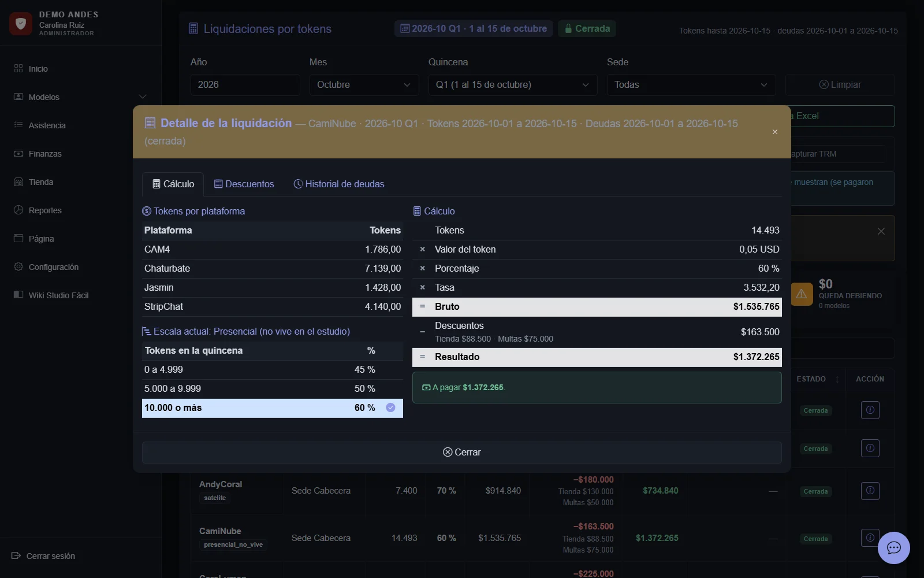Open the Sede dropdown showing Todas
This screenshot has height=578, width=924.
[x=691, y=84]
